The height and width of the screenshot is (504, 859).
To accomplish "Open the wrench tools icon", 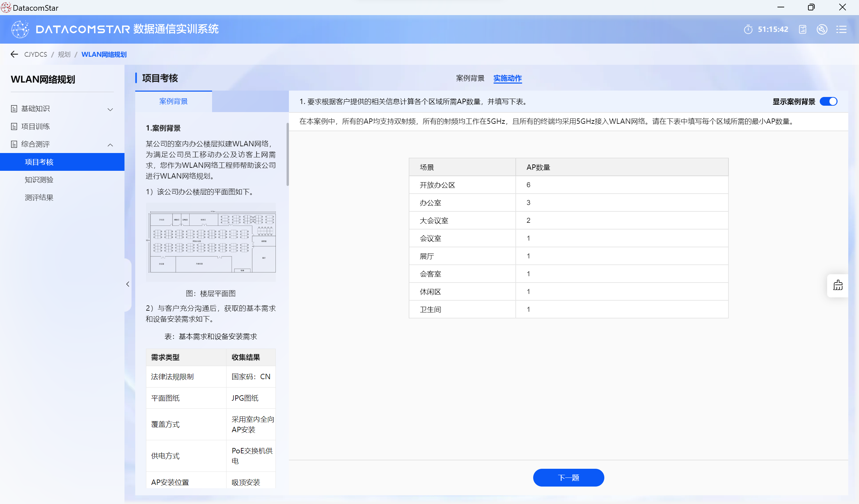I will click(x=822, y=29).
